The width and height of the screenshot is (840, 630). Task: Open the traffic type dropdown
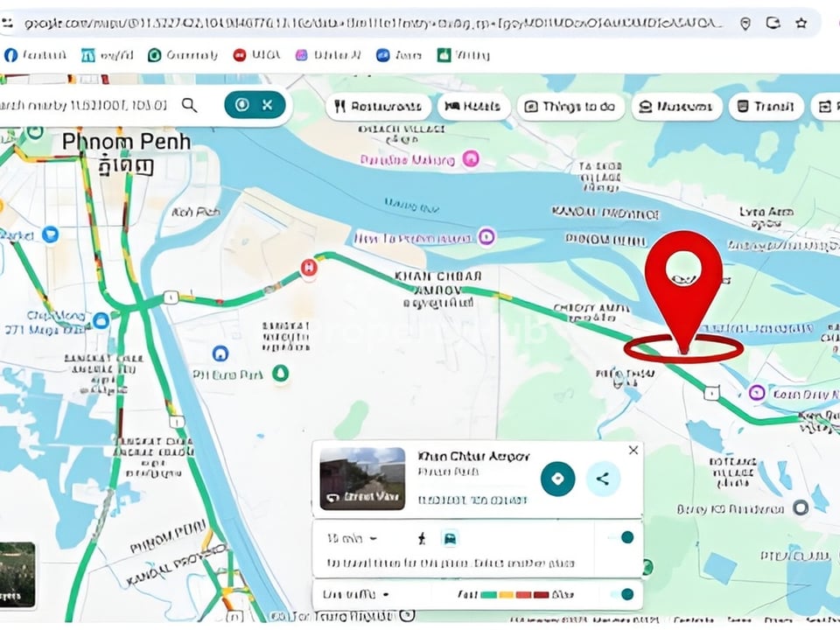(x=356, y=595)
